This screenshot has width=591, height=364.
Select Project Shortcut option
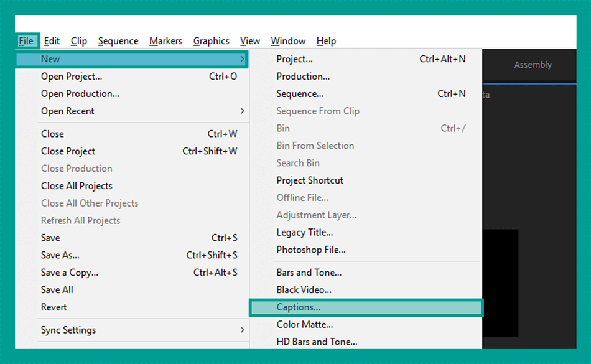366,180
